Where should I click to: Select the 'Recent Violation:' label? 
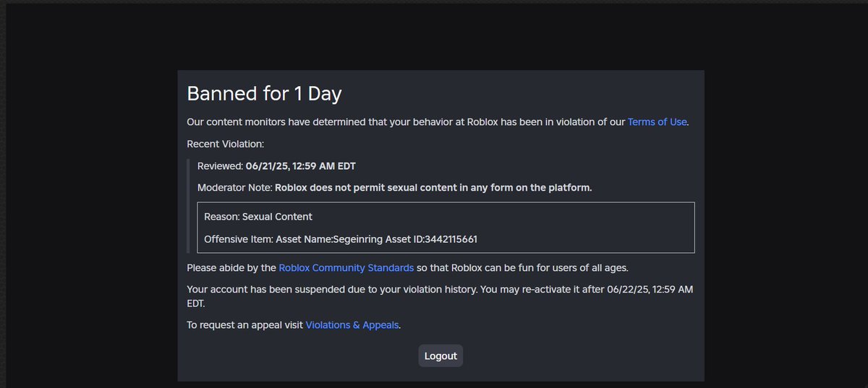[226, 144]
